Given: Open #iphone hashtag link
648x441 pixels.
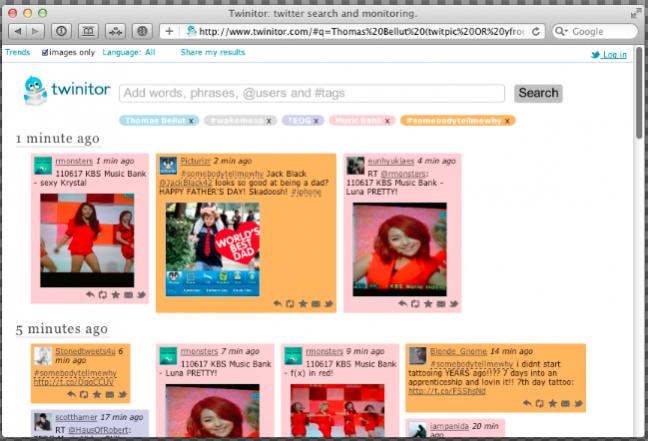Looking at the screenshot, I should point(306,192).
